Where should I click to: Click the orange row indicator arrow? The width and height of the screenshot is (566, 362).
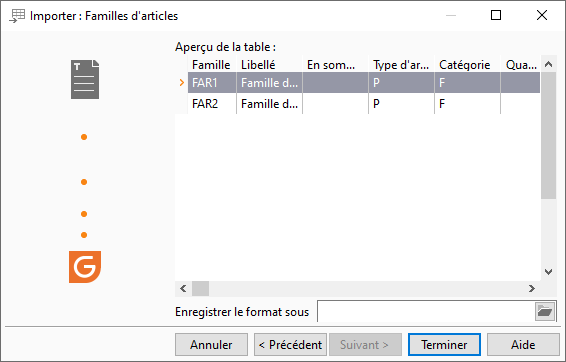tap(182, 83)
